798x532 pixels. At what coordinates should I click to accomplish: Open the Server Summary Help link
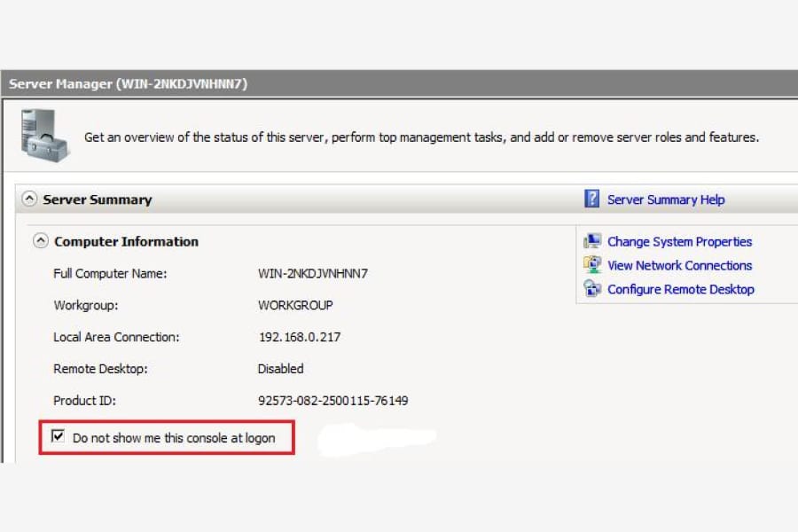(x=666, y=199)
